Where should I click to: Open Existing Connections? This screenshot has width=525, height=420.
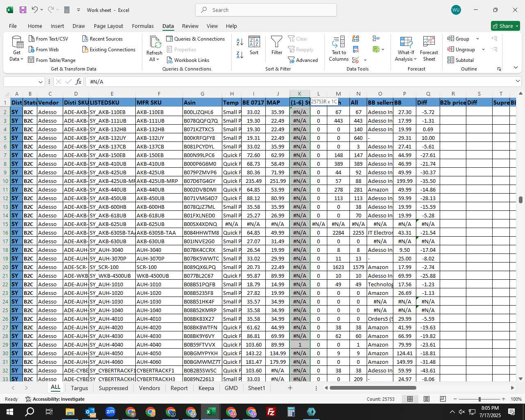click(x=109, y=49)
